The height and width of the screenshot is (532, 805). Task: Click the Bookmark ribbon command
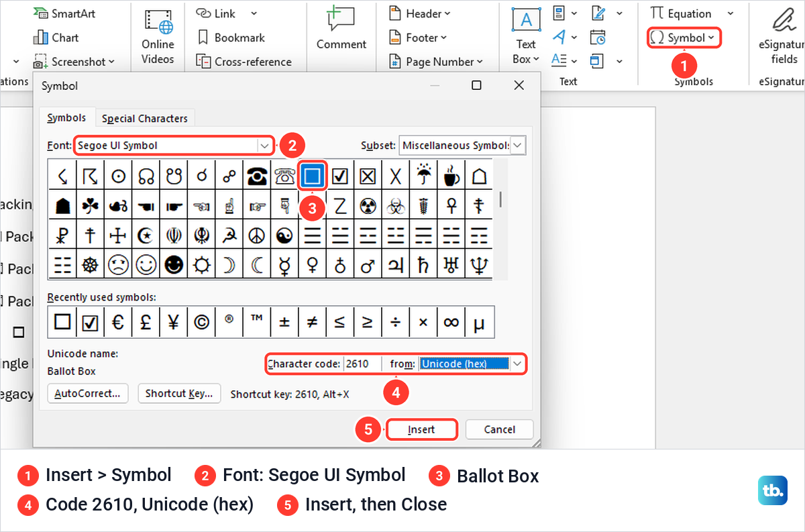[x=231, y=38]
